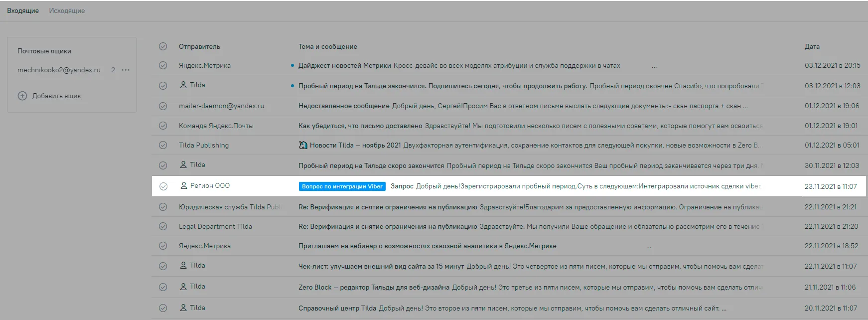Check the circle for Яндекс.Метрика digest message
Image resolution: width=868 pixels, height=320 pixels.
[x=163, y=65]
